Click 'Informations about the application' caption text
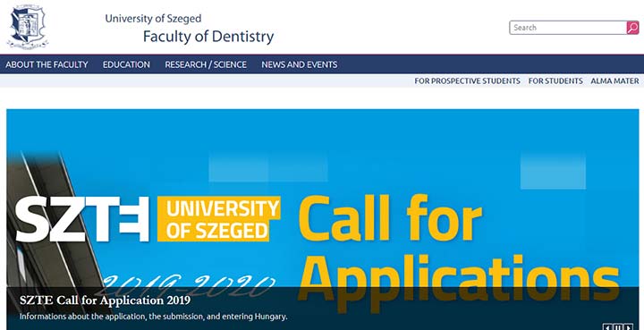The height and width of the screenshot is (330, 644). tap(153, 317)
